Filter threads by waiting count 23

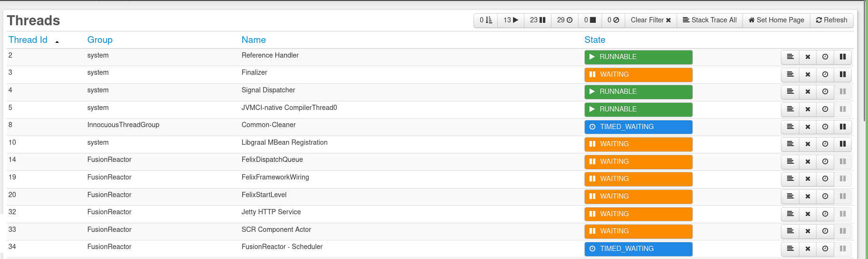[537, 20]
